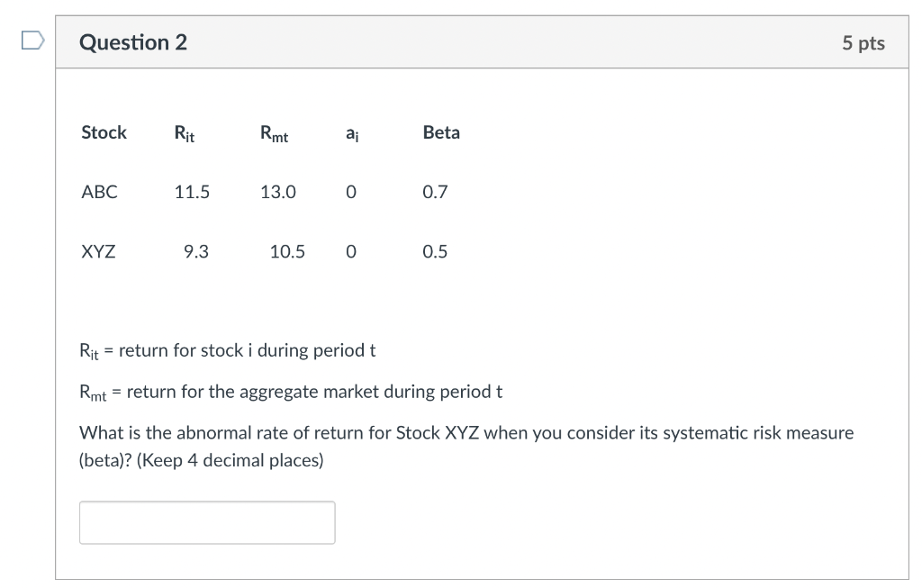
Task: Click the 5 pts label
Action: (x=863, y=43)
